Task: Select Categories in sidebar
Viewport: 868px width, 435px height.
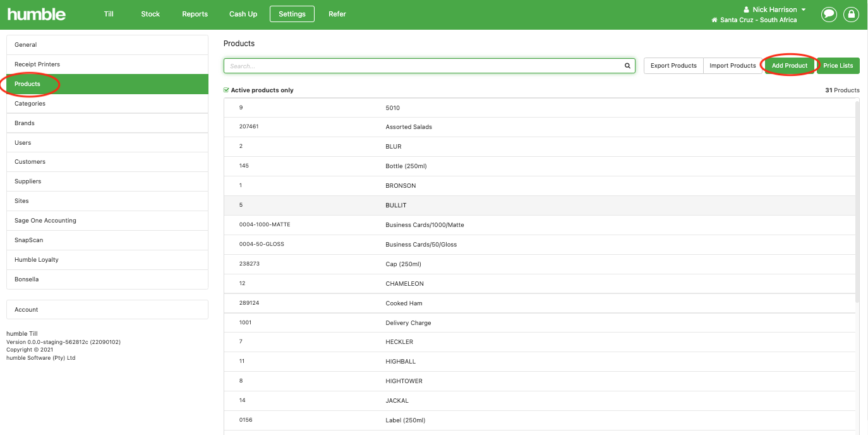Action: tap(107, 104)
